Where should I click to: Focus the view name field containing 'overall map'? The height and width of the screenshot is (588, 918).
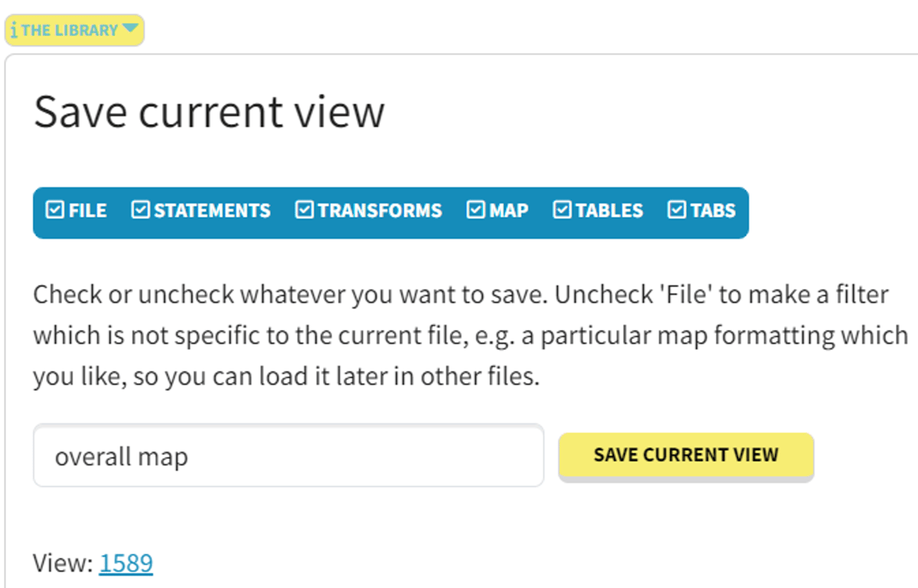(x=289, y=456)
